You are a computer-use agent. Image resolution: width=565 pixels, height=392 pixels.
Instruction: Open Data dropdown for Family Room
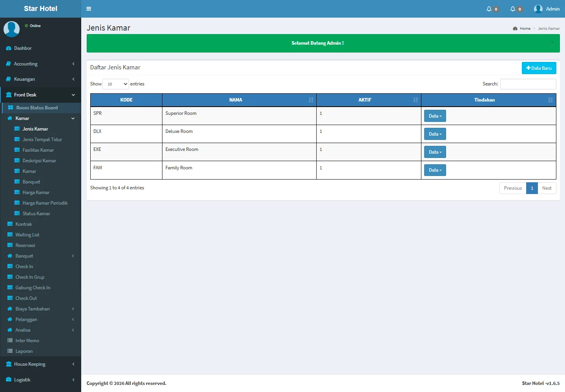(x=435, y=170)
